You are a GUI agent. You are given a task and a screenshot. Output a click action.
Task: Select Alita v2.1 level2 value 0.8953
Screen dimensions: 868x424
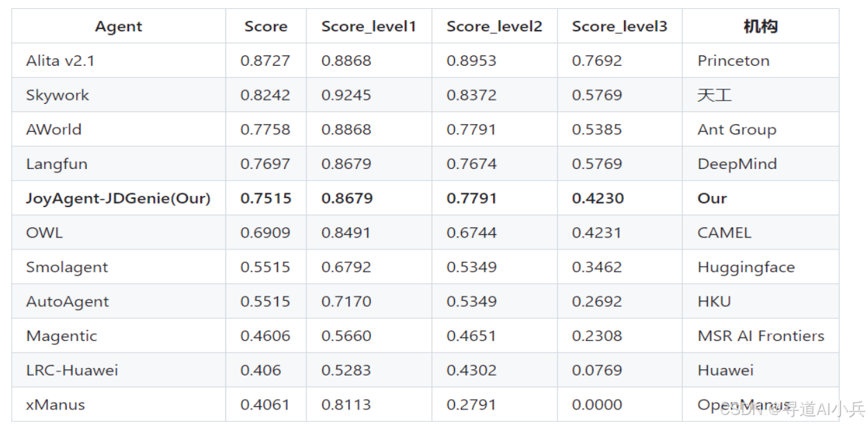pyautogui.click(x=471, y=60)
